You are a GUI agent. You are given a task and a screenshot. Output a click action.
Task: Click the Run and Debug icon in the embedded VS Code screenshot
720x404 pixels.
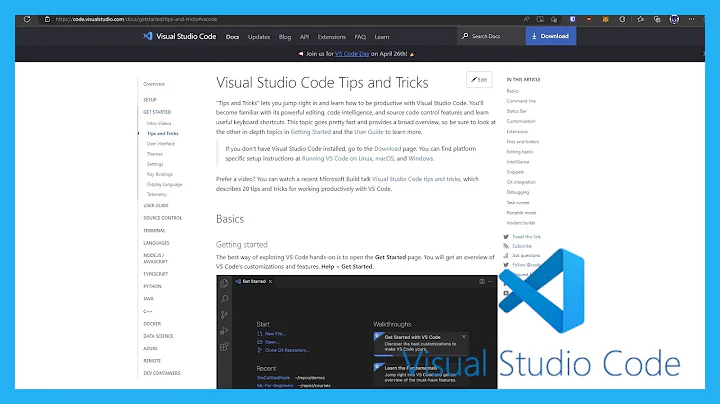pyautogui.click(x=224, y=331)
